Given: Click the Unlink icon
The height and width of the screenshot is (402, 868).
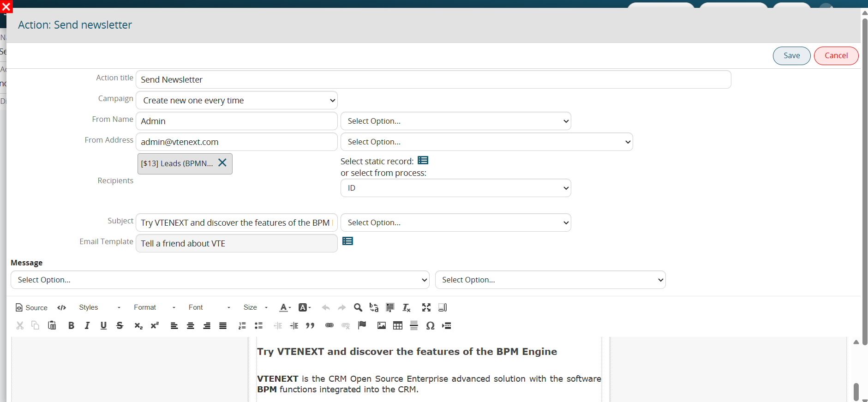Looking at the screenshot, I should (x=346, y=325).
